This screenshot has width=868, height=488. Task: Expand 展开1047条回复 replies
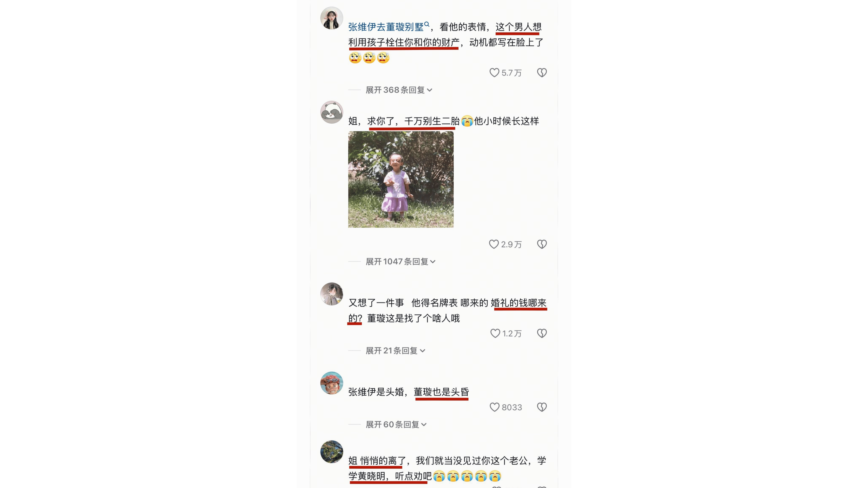(401, 261)
